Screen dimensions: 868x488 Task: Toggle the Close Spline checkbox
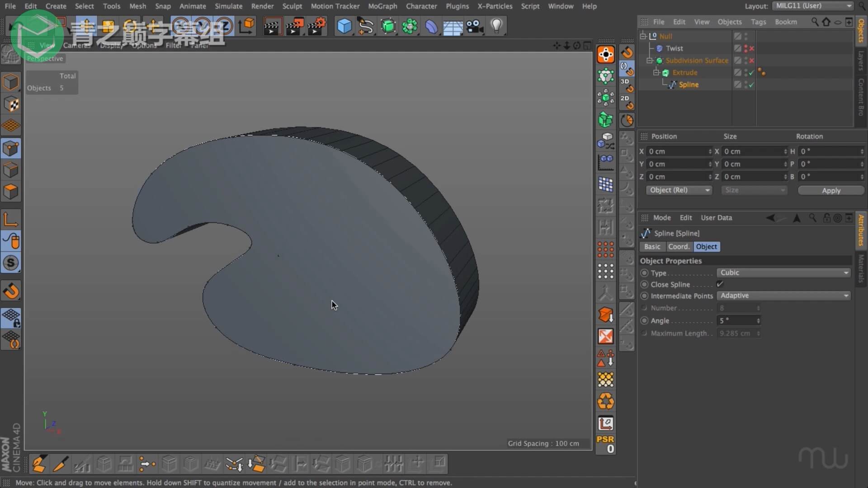tap(720, 284)
